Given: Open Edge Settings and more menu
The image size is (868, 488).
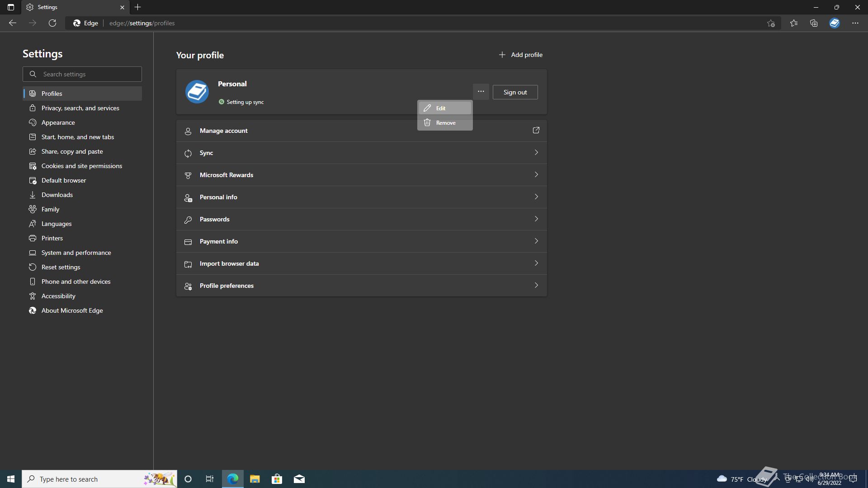Looking at the screenshot, I should 855,23.
